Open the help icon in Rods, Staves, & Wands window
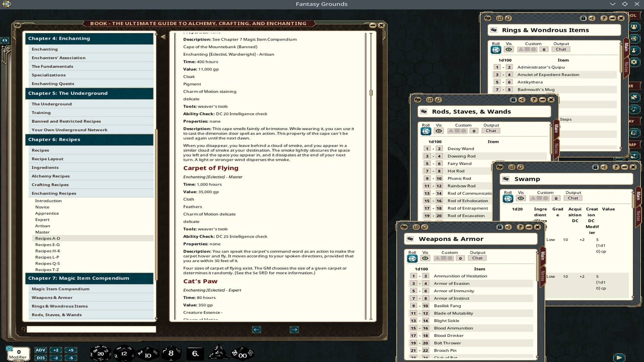The image size is (644, 362). (x=533, y=100)
